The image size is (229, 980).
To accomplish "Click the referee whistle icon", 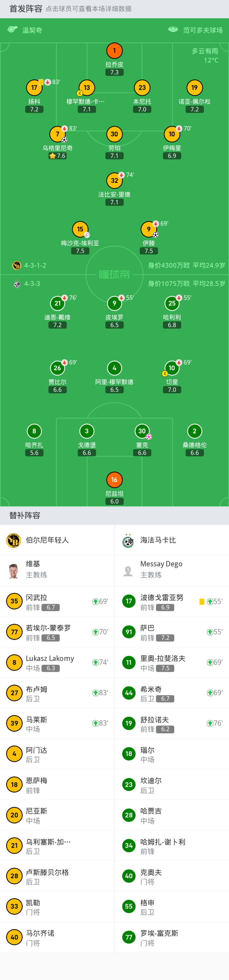I will [x=12, y=30].
